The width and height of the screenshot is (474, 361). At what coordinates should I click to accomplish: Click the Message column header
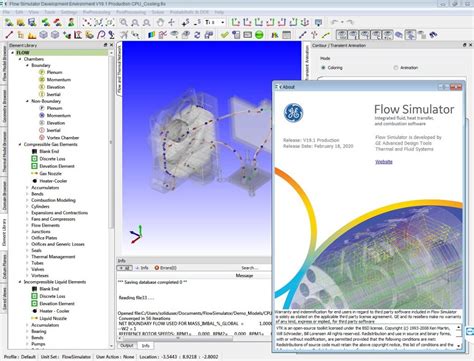tap(244, 275)
